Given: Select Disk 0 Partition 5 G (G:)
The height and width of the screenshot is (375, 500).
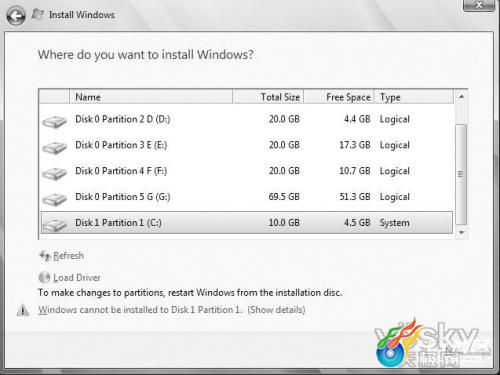Looking at the screenshot, I should pyautogui.click(x=247, y=197).
